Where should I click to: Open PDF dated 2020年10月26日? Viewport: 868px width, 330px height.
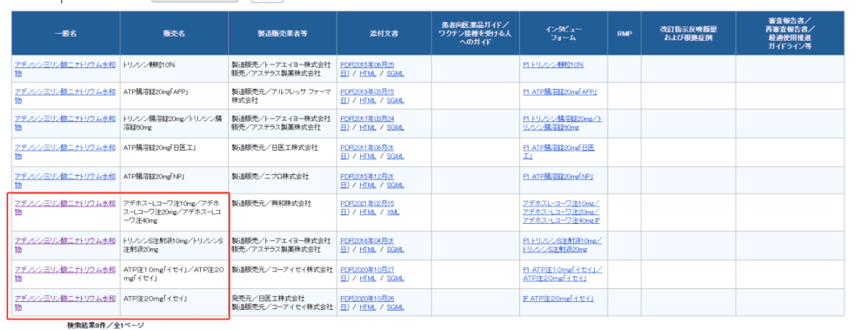coord(367,303)
